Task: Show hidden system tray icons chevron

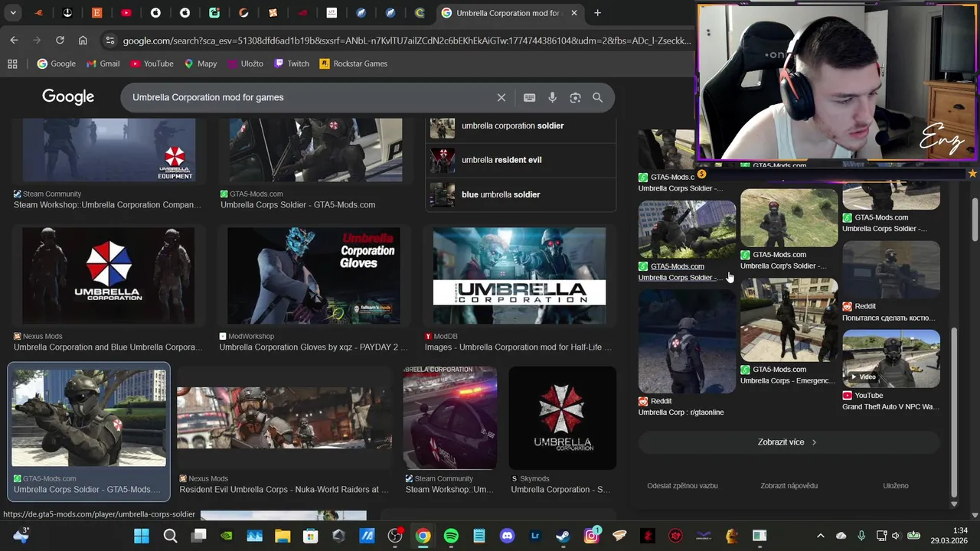Action: click(820, 536)
